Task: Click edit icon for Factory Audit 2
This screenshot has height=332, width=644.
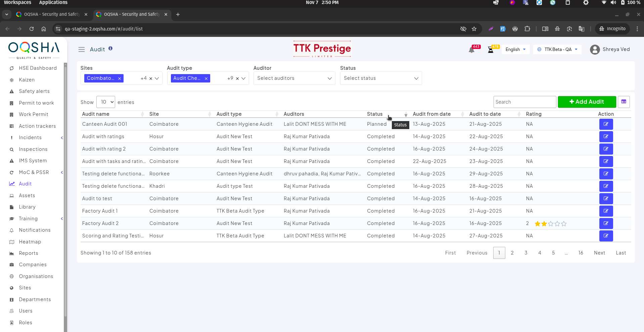Action: [606, 223]
